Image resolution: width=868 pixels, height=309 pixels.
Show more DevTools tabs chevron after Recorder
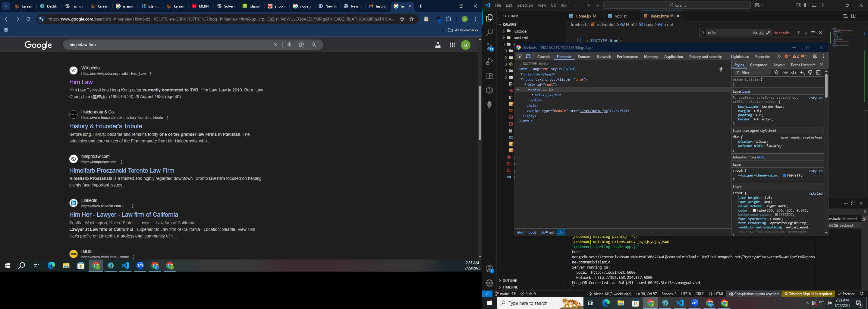coord(779,56)
